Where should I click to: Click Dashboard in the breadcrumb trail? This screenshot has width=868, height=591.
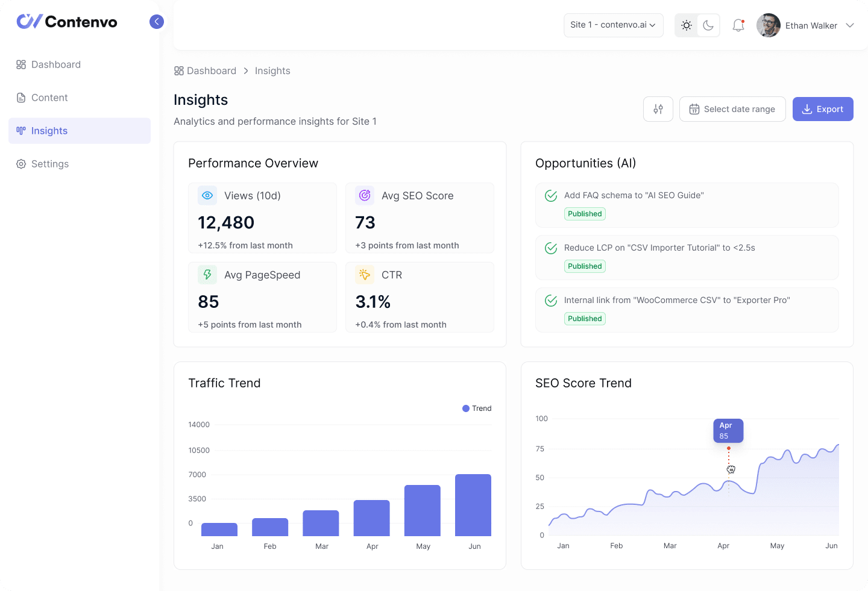coord(212,70)
